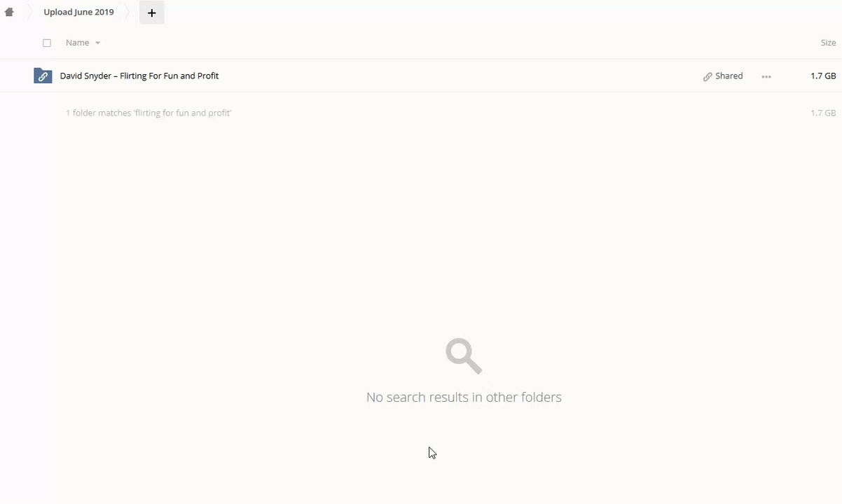This screenshot has width=842, height=504.
Task: Tick the select-all files checkbox
Action: click(x=47, y=43)
